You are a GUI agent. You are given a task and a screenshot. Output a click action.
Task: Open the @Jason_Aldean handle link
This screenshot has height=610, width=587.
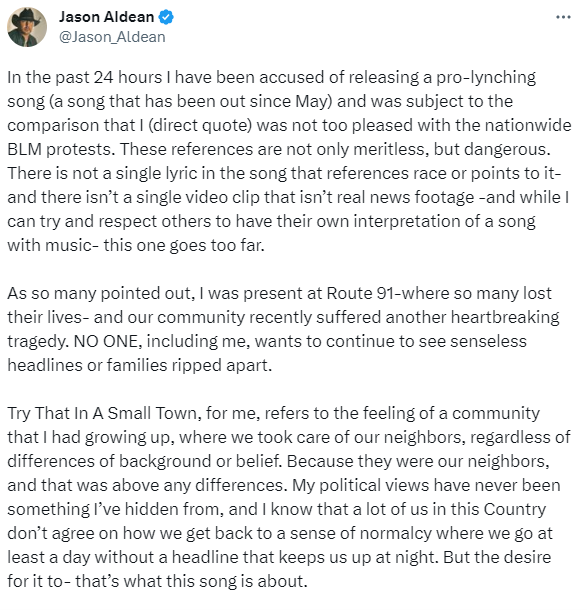[x=112, y=37]
